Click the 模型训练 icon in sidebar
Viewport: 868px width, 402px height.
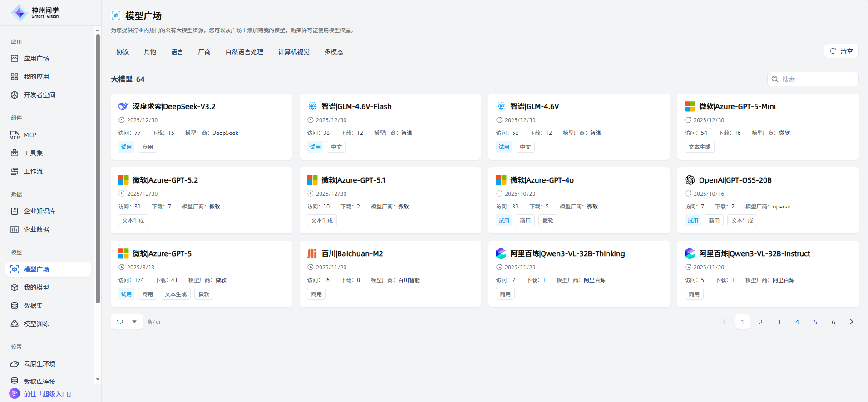click(15, 324)
